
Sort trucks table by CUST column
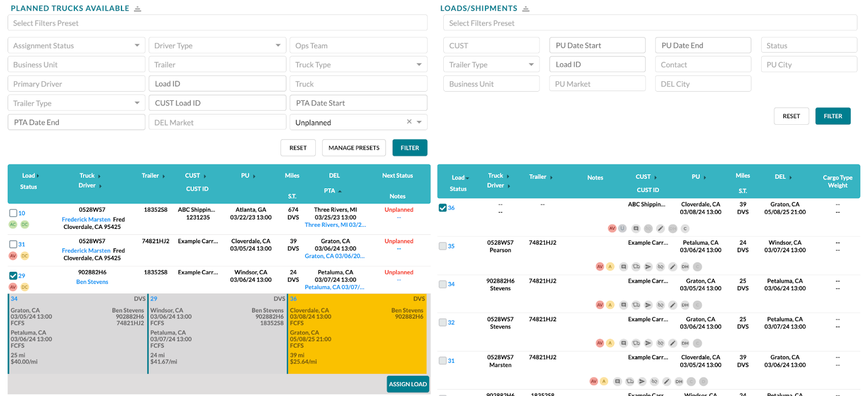click(195, 176)
